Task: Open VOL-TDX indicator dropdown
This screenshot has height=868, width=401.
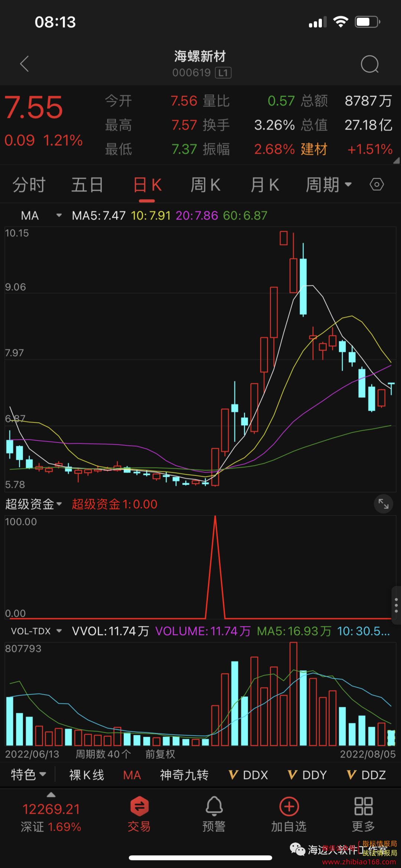Action: click(x=36, y=631)
